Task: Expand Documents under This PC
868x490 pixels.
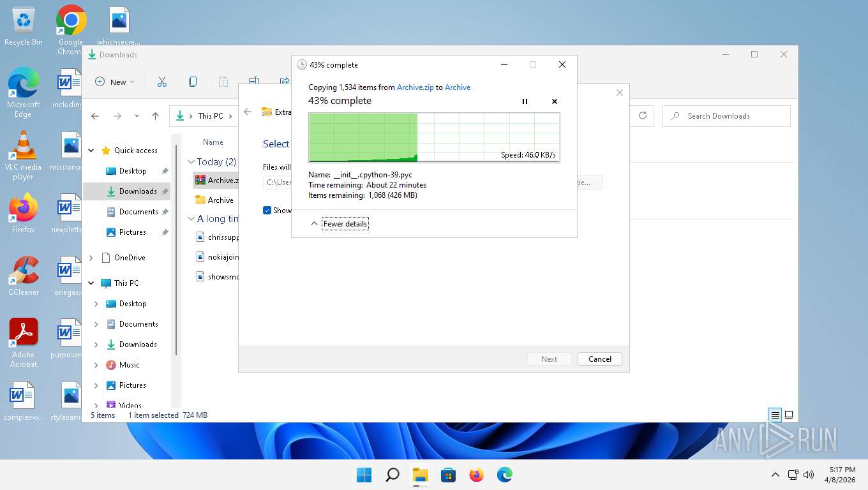Action: click(96, 324)
